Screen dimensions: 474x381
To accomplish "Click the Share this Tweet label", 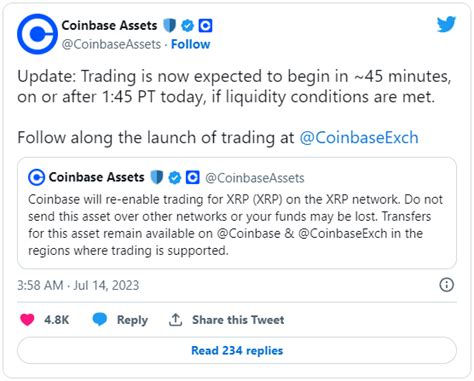I will (x=238, y=320).
